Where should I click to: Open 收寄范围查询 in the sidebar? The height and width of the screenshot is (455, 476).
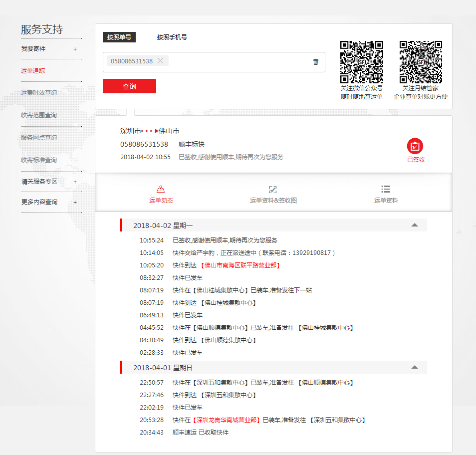[39, 115]
